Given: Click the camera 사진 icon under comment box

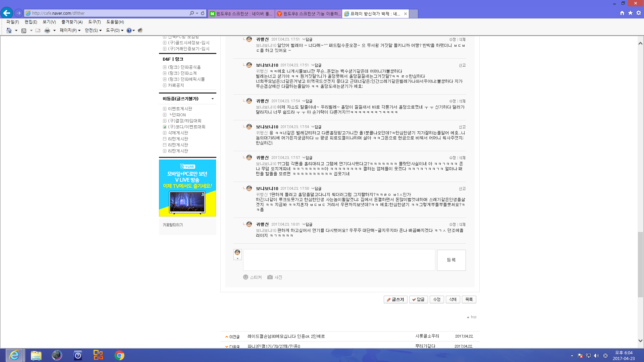Looking at the screenshot, I should (270, 277).
